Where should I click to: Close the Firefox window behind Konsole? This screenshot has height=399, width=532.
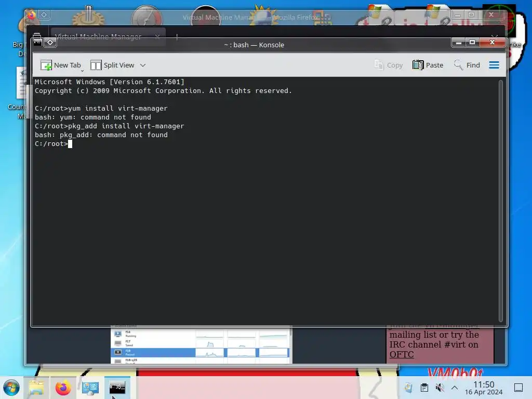coord(491,15)
